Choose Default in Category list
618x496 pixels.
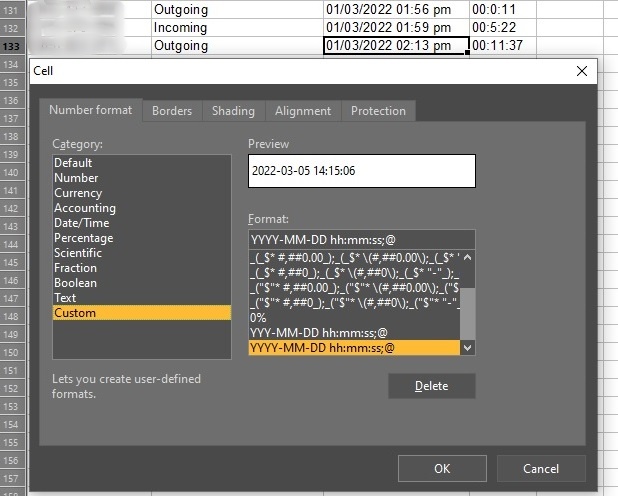73,163
